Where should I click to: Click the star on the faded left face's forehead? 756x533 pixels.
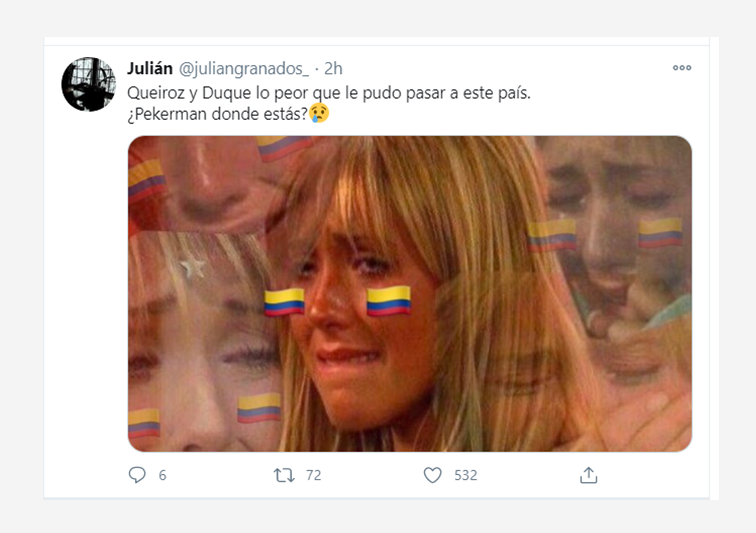(x=193, y=268)
